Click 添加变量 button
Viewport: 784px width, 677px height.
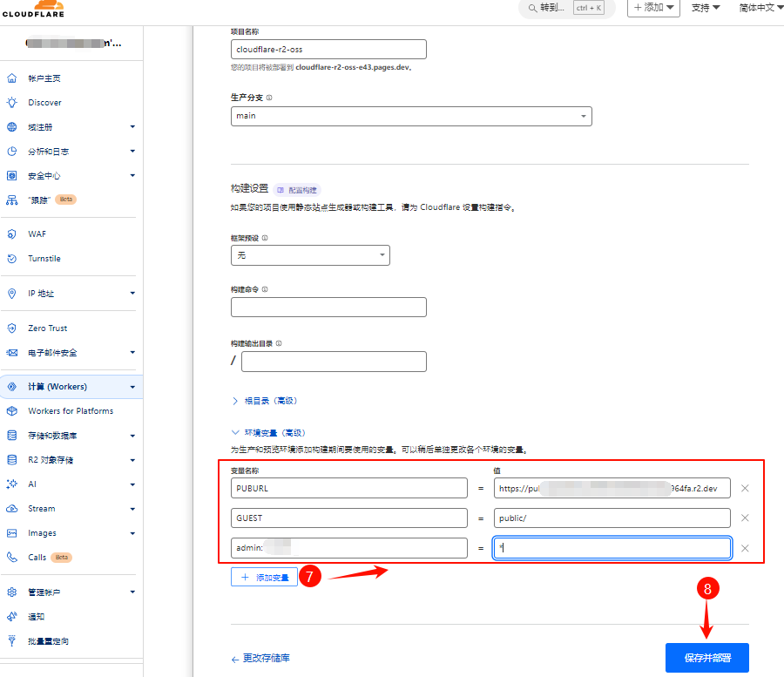(264, 578)
